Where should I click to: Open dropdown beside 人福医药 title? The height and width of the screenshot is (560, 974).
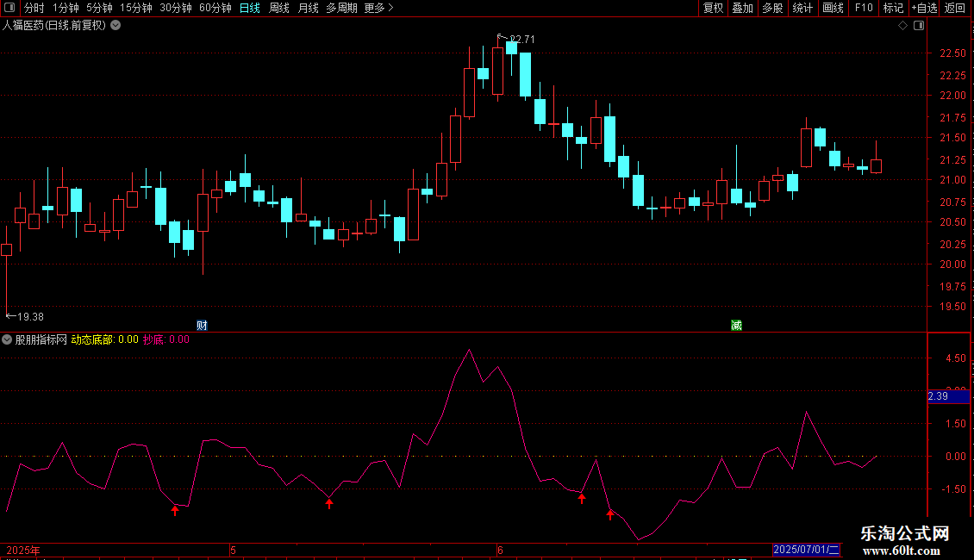[x=116, y=26]
